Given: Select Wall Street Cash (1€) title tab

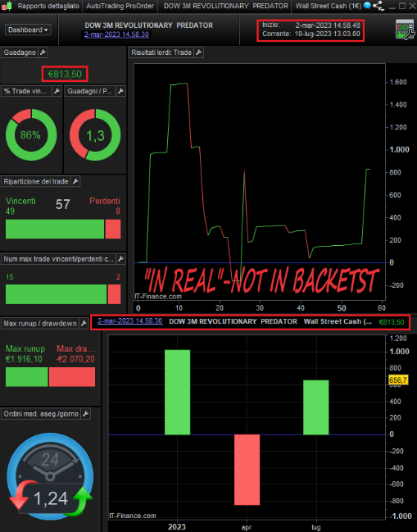Looking at the screenshot, I should pos(329,6).
